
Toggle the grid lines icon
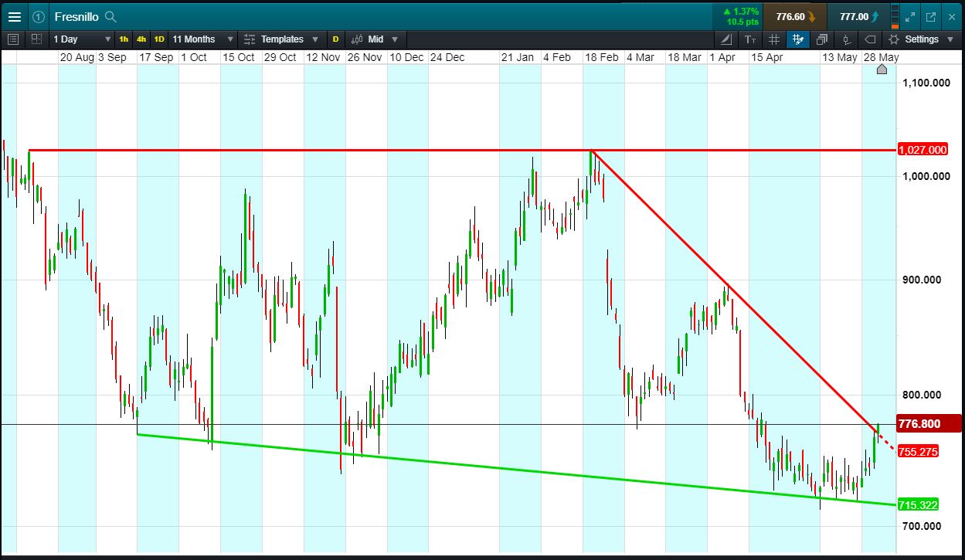click(x=774, y=39)
